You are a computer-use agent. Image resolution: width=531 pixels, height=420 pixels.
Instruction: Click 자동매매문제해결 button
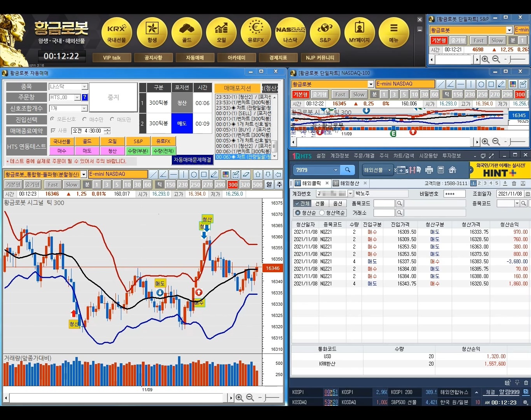[192, 160]
